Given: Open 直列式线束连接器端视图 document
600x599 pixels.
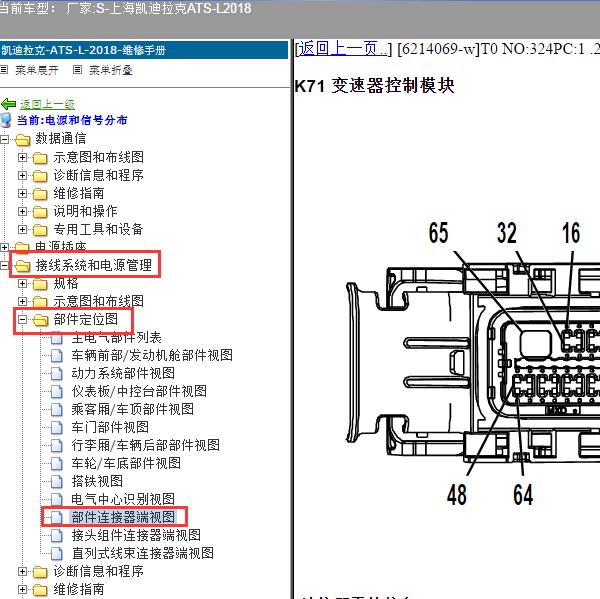Looking at the screenshot, I should tap(143, 553).
